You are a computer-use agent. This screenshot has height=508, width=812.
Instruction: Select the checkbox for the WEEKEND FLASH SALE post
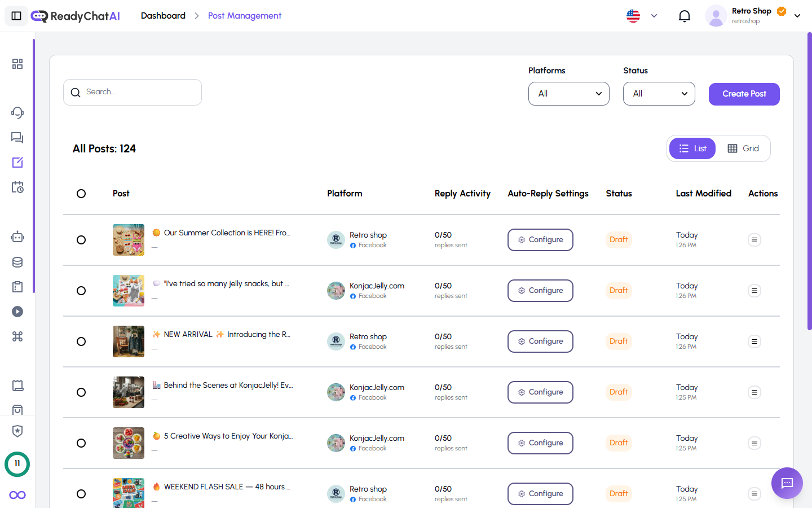(x=81, y=494)
